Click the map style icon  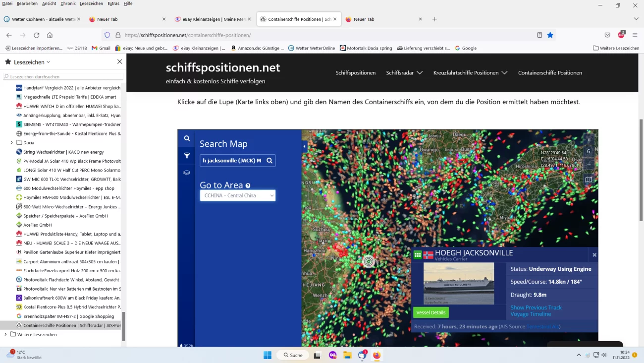(589, 180)
